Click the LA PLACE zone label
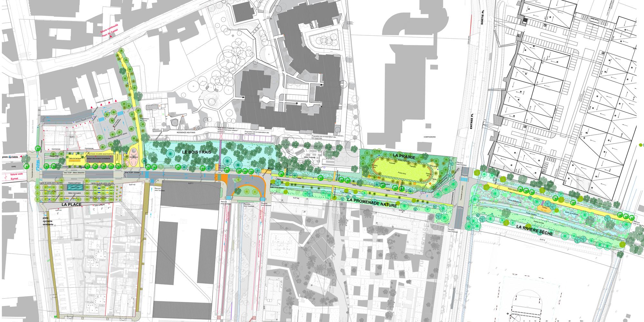 pos(71,204)
